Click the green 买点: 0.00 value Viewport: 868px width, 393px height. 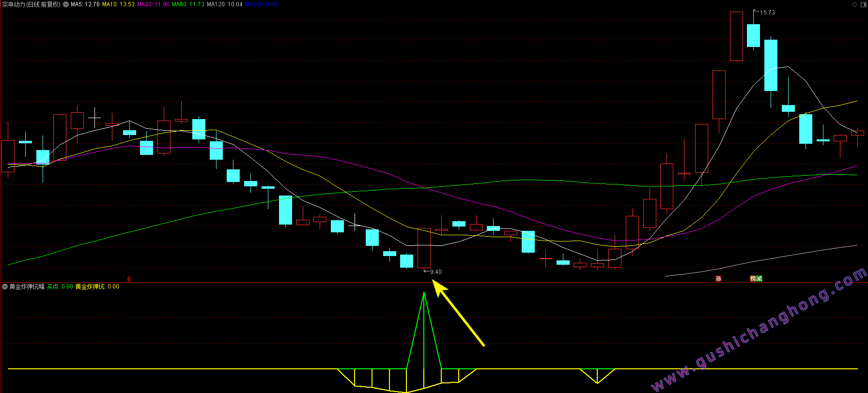tap(60, 287)
